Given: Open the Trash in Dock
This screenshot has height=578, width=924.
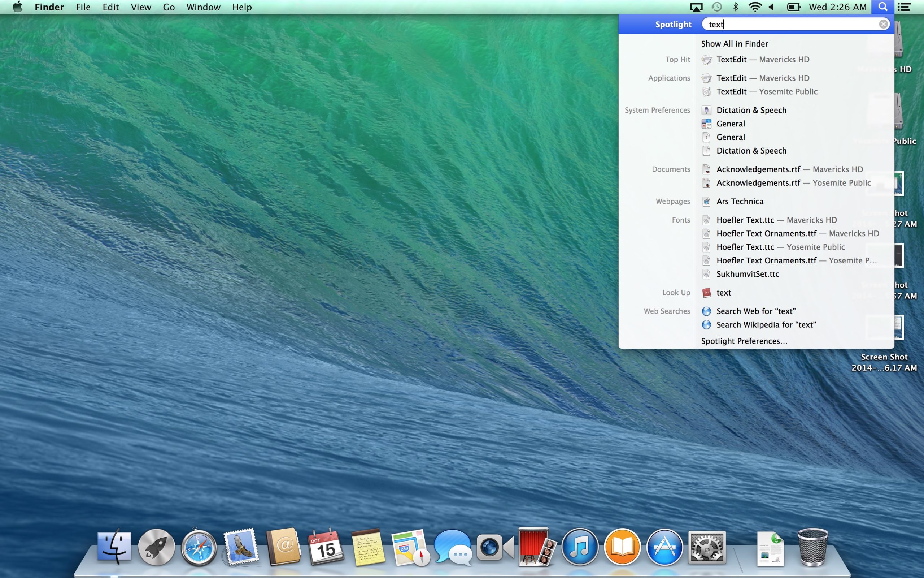Looking at the screenshot, I should click(813, 547).
